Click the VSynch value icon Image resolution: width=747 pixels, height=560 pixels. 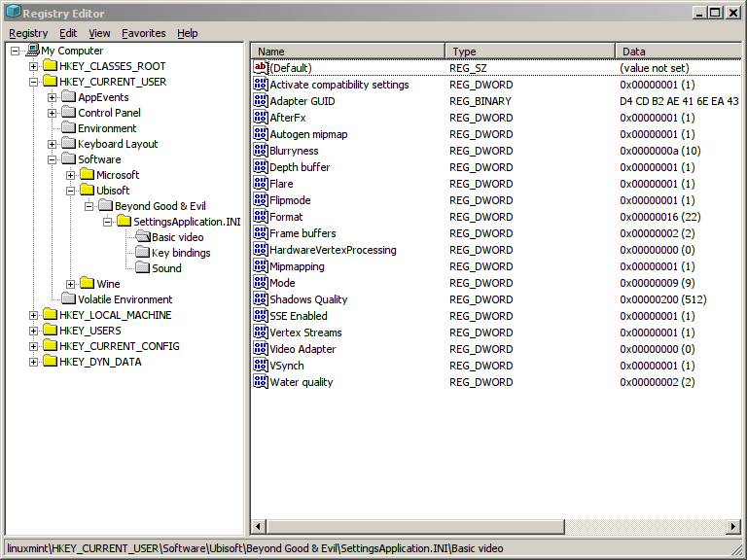point(261,365)
